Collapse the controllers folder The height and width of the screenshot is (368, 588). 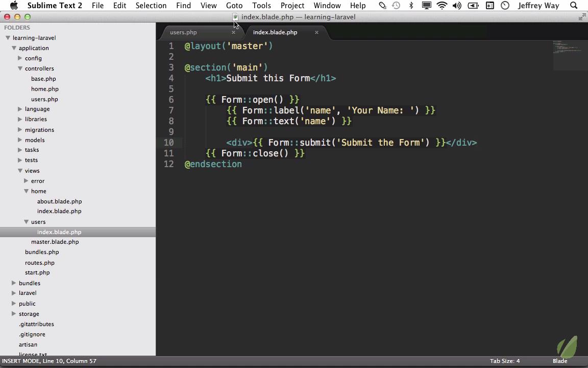(x=20, y=68)
